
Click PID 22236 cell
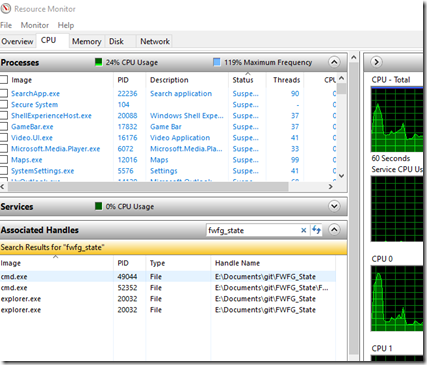click(127, 94)
